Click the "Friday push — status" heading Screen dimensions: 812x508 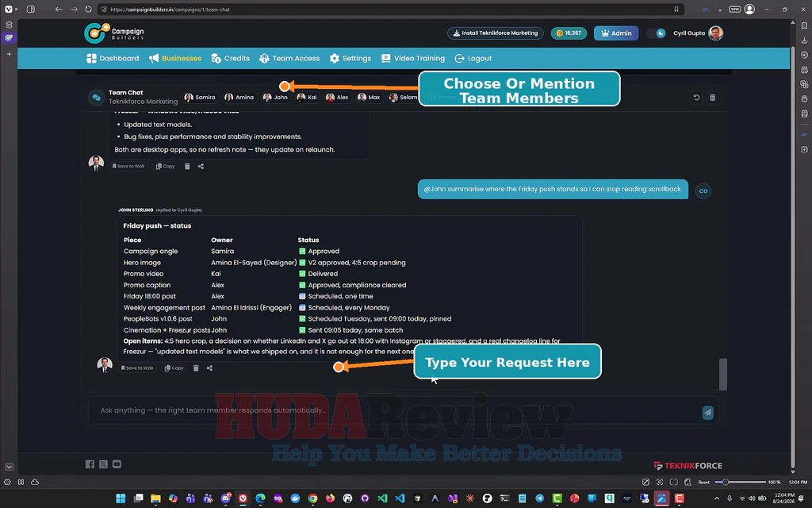[x=158, y=225]
